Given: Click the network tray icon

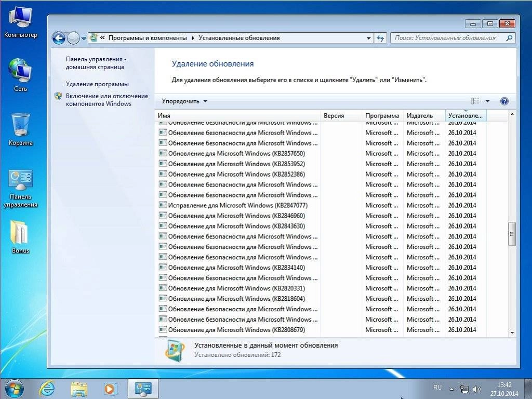Looking at the screenshot, I should (x=464, y=389).
